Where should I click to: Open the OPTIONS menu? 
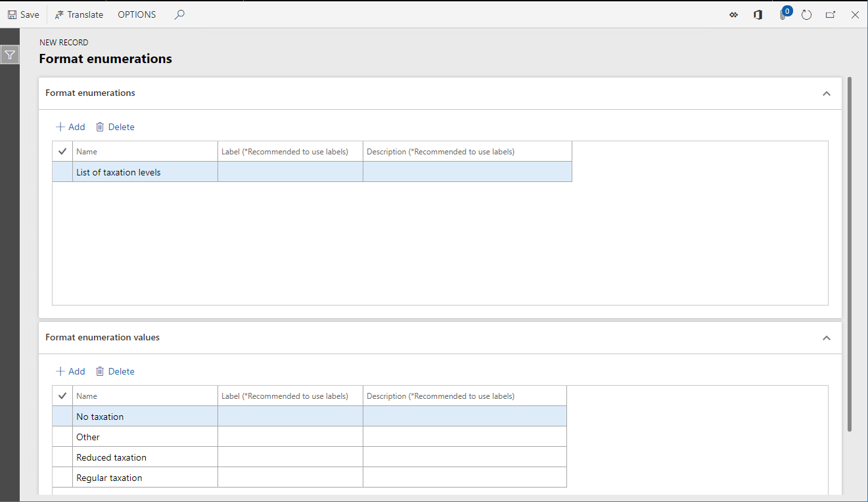point(136,14)
